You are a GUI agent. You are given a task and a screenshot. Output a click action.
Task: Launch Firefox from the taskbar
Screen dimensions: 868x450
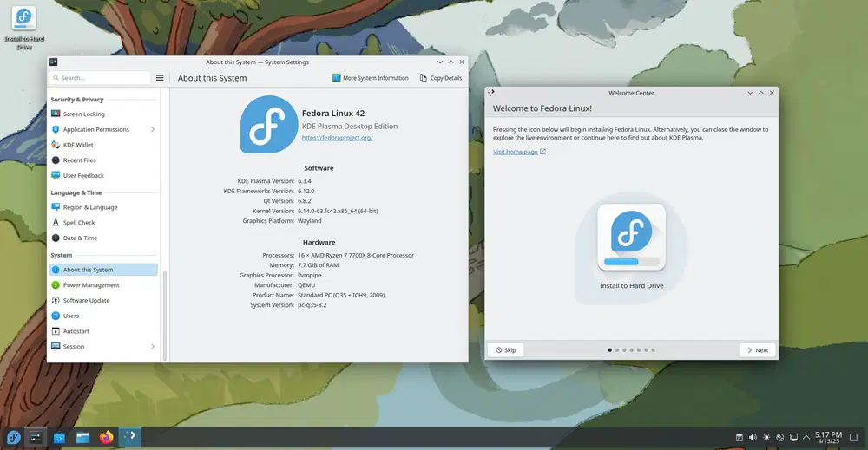pyautogui.click(x=106, y=438)
